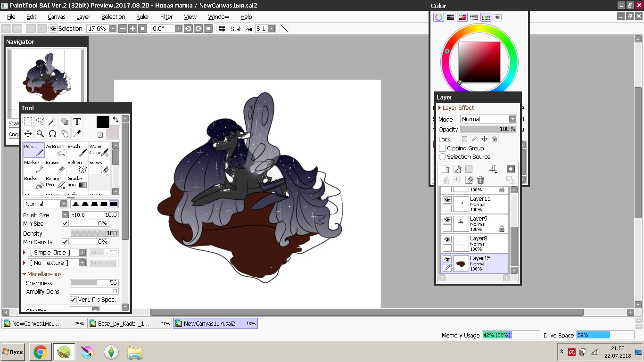Viewport: 644px width, 362px height.
Task: Collapse the Miscellaneous section
Action: (x=25, y=274)
